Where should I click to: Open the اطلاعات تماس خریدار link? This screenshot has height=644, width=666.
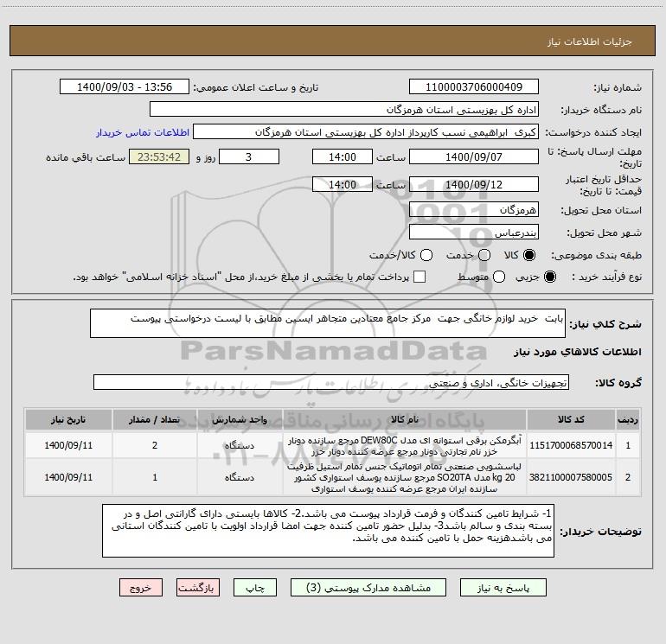143,132
